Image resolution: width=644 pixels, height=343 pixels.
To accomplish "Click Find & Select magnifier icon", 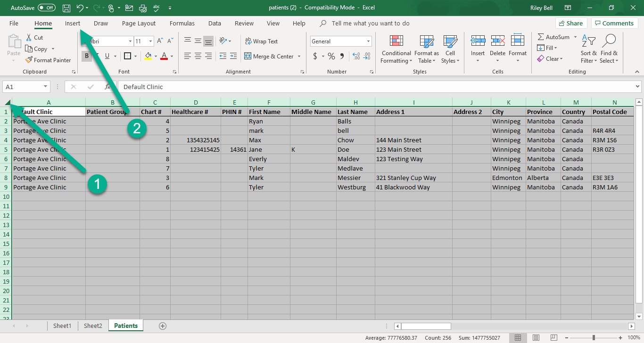I will [x=609, y=41].
